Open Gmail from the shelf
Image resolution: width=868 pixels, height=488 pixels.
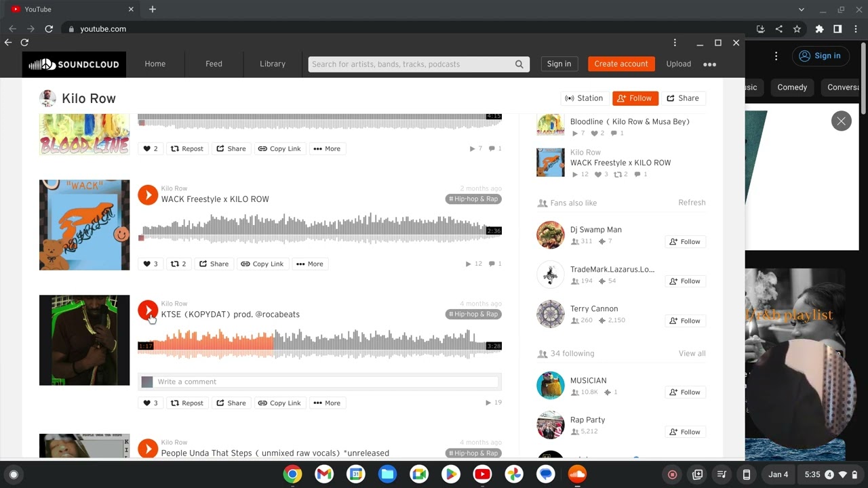tap(324, 474)
